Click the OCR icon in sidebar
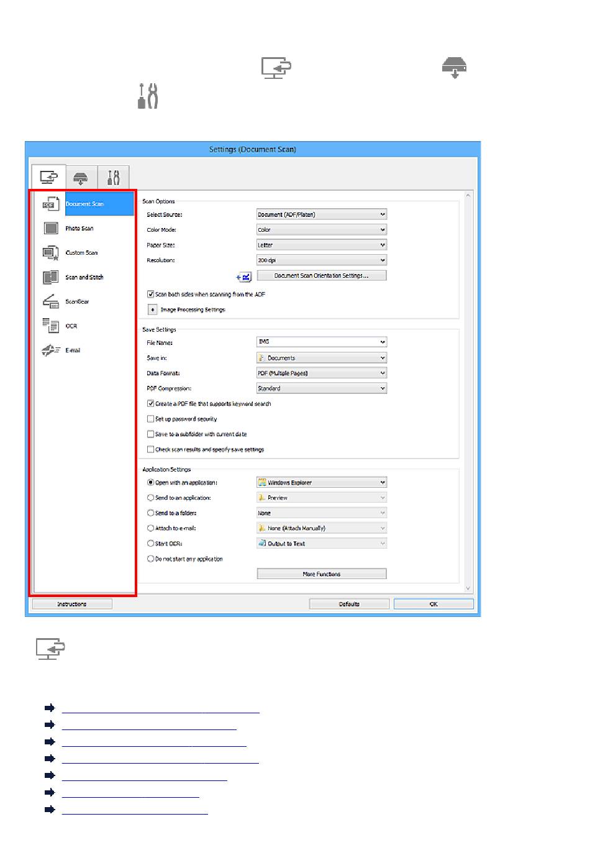Screen dimensions: 590x868 pyautogui.click(x=51, y=326)
